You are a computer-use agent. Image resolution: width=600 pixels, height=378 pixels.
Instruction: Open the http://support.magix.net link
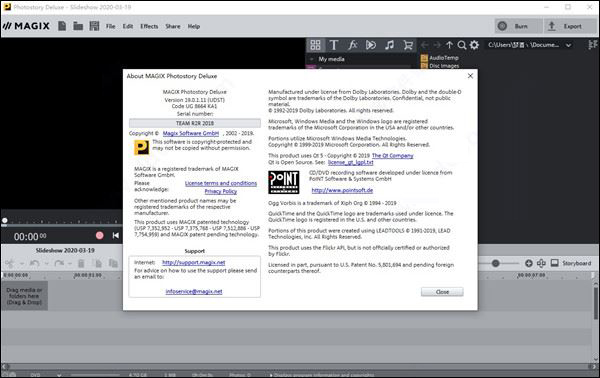coord(194,262)
